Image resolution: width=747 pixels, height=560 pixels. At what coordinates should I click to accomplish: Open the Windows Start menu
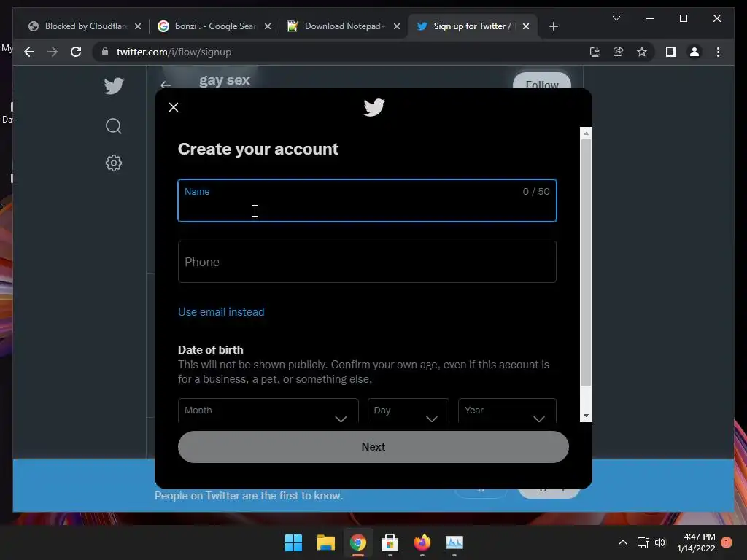[293, 542]
